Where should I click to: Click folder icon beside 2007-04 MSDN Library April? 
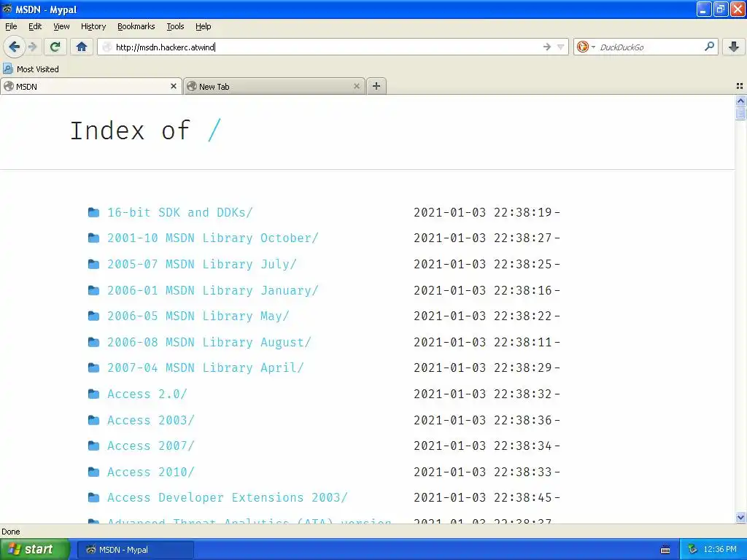tap(94, 368)
